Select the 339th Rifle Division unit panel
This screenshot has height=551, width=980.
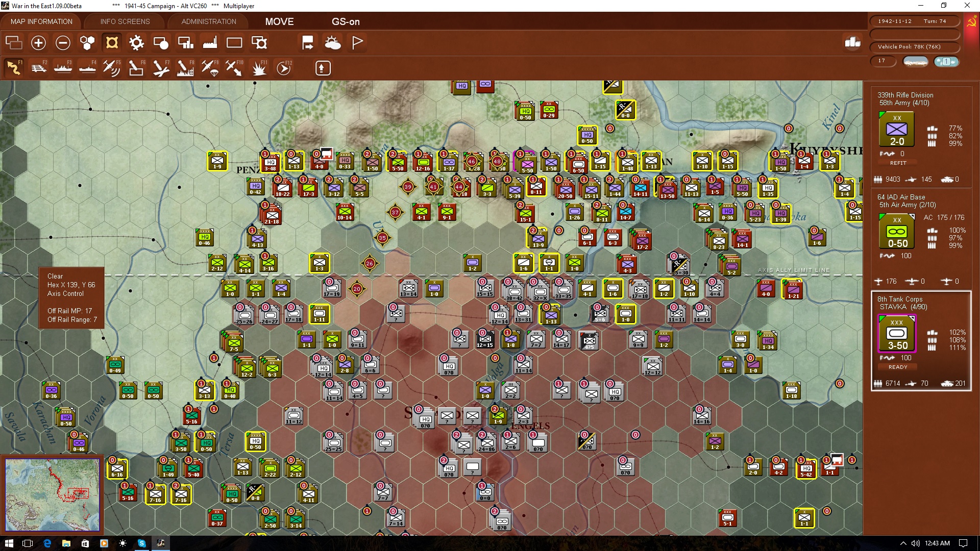921,137
